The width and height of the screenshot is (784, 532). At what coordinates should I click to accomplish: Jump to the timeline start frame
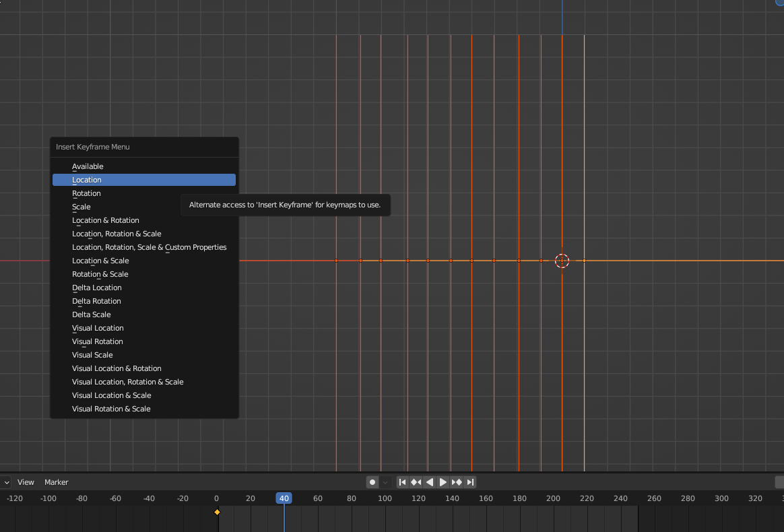(x=403, y=482)
